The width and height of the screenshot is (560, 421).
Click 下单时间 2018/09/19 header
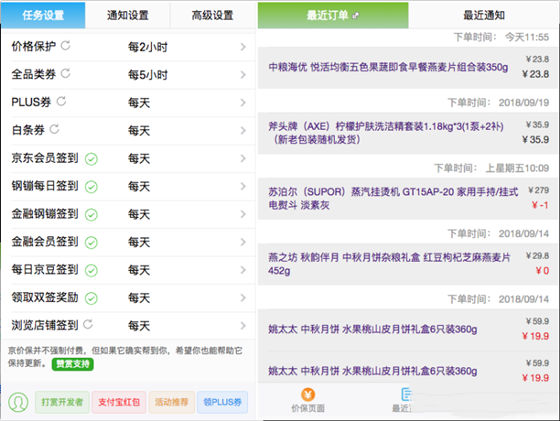498,102
